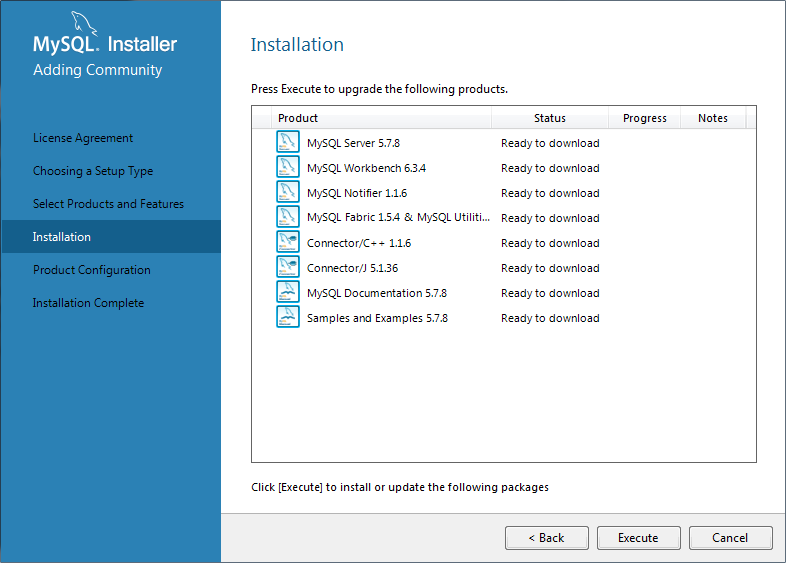Click the Samples and Examples 5.7.8 icon
Viewport: 786px width, 563px height.
288,317
